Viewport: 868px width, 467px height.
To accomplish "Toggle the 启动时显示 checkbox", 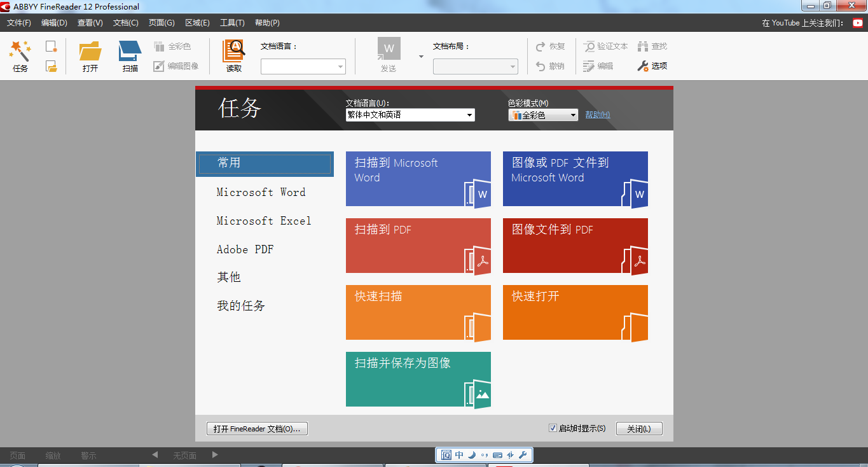I will click(553, 428).
